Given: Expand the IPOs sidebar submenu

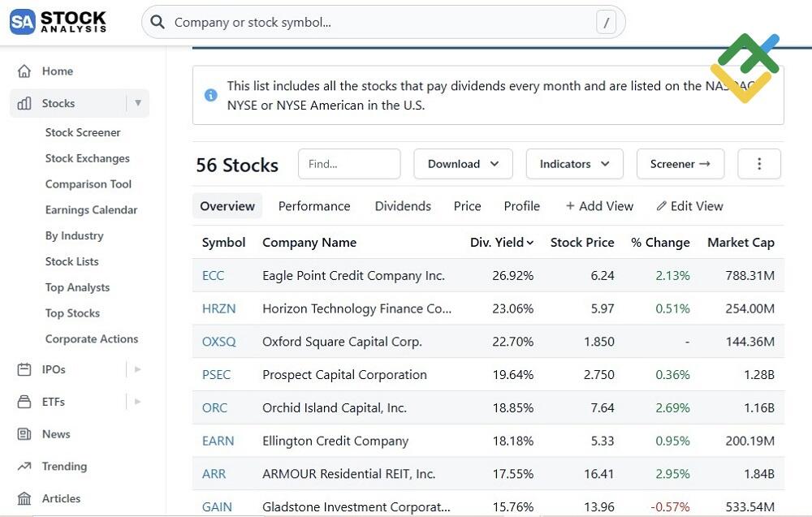Looking at the screenshot, I should point(138,369).
